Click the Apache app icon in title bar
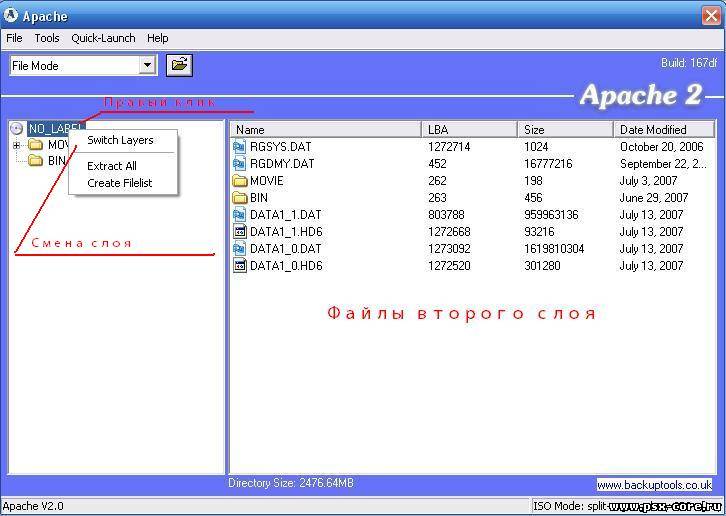Screen dimensions: 726x516 point(11,15)
